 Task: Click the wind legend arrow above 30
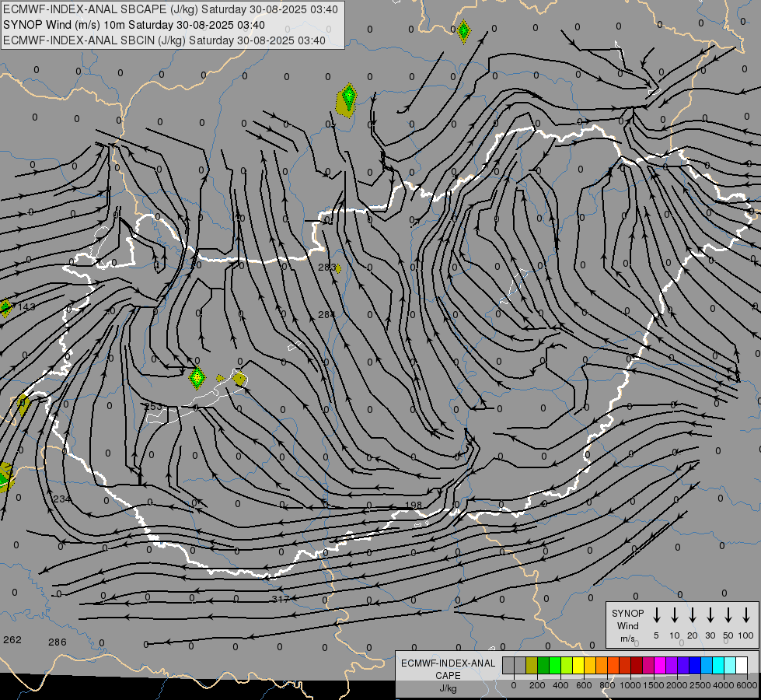point(710,615)
